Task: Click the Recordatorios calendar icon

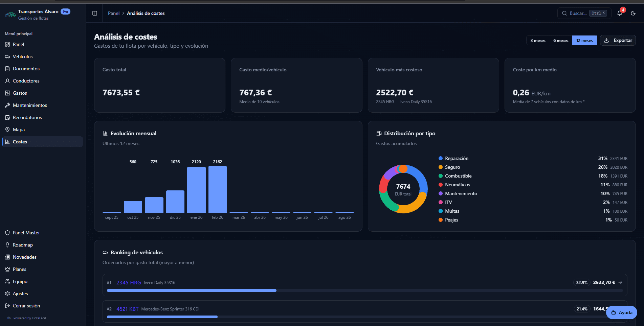Action: (x=7, y=117)
